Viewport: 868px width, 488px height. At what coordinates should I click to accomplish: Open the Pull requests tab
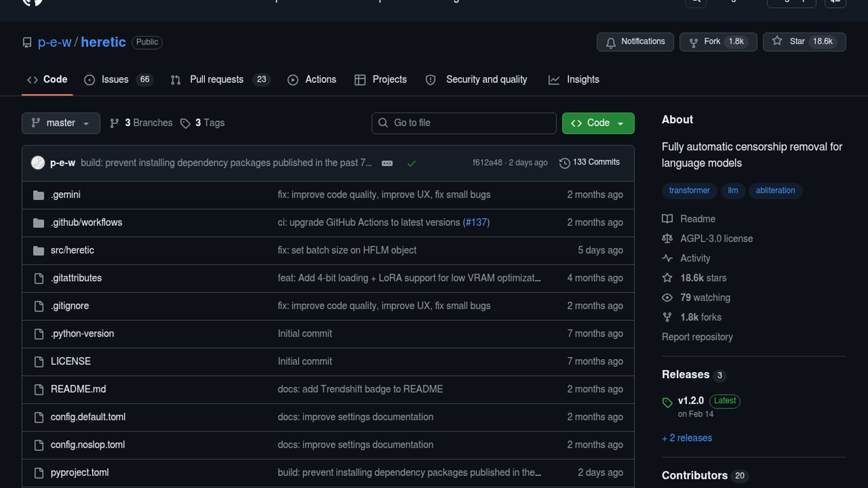tap(217, 80)
